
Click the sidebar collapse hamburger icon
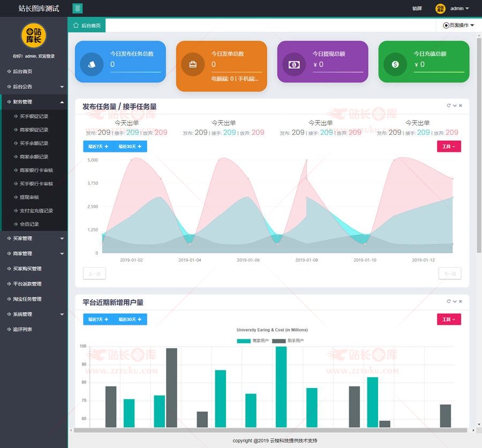click(x=78, y=9)
